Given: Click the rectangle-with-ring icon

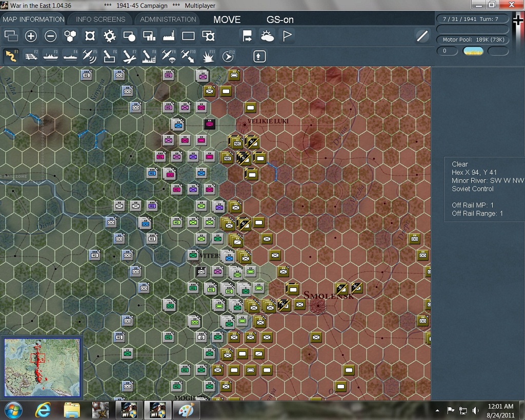Looking at the screenshot, I should (x=208, y=36).
